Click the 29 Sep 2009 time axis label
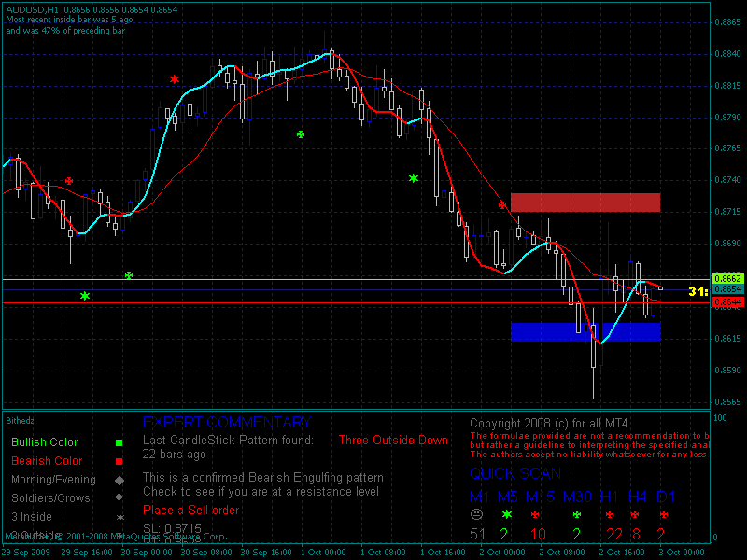This screenshot has width=747, height=560. [26, 553]
